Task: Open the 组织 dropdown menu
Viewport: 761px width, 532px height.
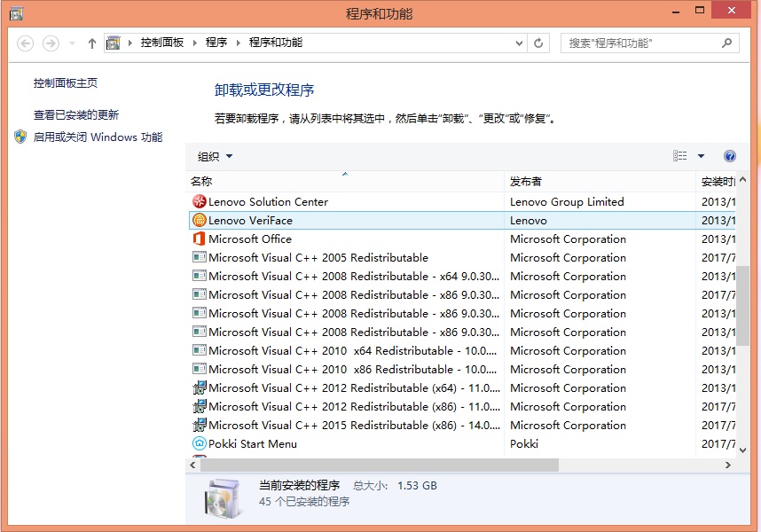Action: [215, 156]
